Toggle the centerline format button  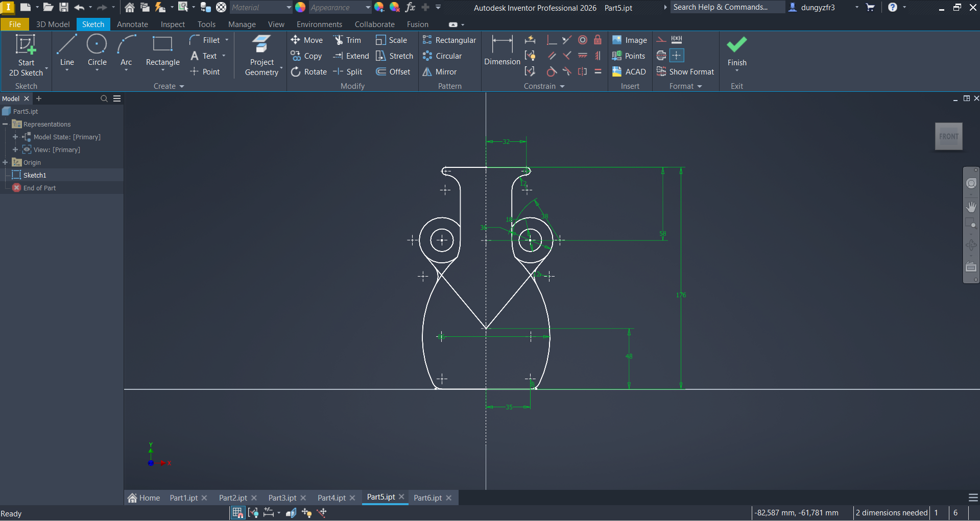pos(661,56)
